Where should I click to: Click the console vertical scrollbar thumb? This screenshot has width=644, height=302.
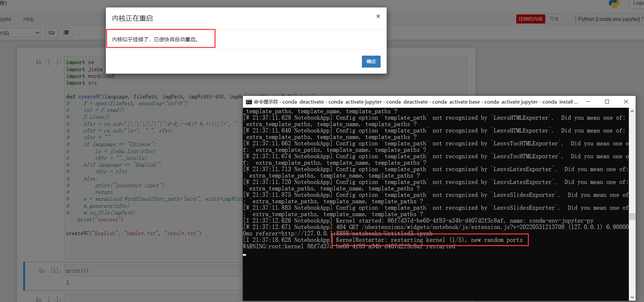pyautogui.click(x=632, y=216)
